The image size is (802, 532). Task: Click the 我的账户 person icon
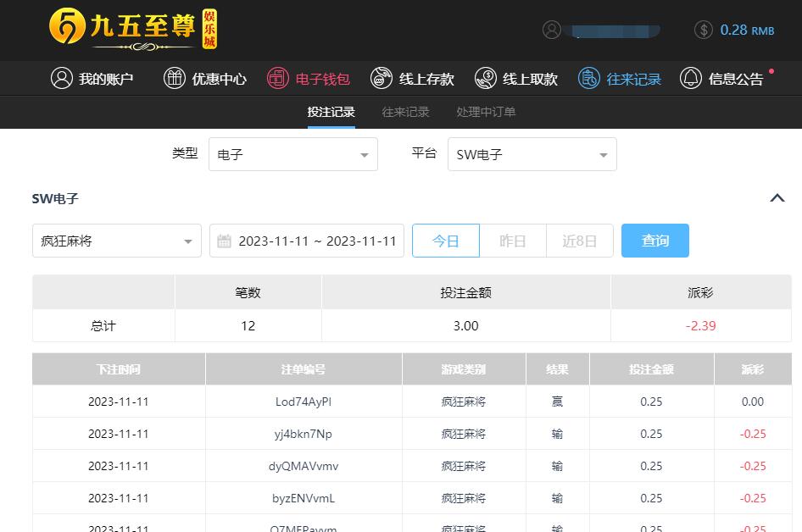(x=62, y=78)
